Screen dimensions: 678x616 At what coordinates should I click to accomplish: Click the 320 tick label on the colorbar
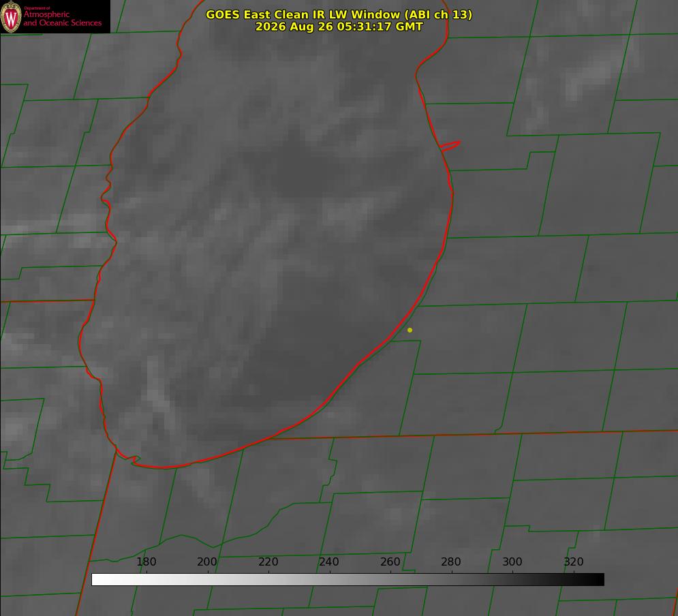574,561
